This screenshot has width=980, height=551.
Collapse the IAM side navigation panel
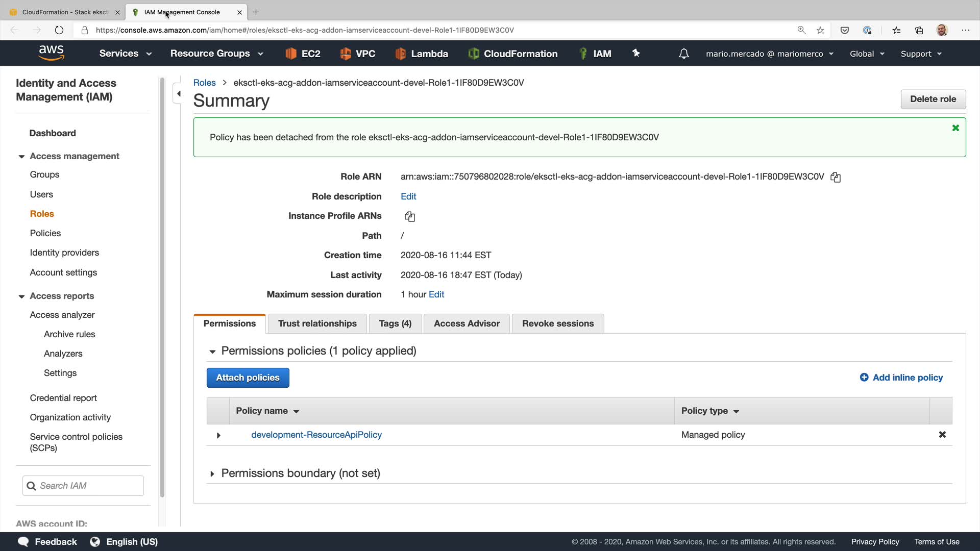pyautogui.click(x=179, y=93)
